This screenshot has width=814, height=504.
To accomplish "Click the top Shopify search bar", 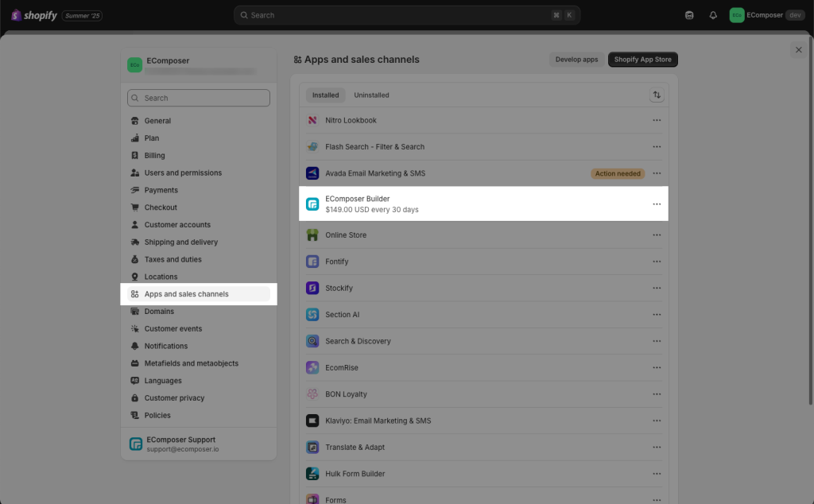I will (407, 15).
